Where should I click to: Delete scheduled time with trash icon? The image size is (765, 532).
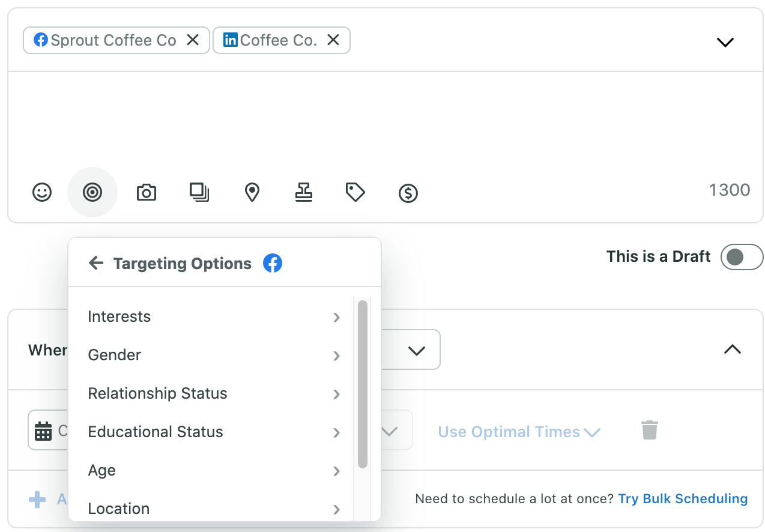pos(649,431)
